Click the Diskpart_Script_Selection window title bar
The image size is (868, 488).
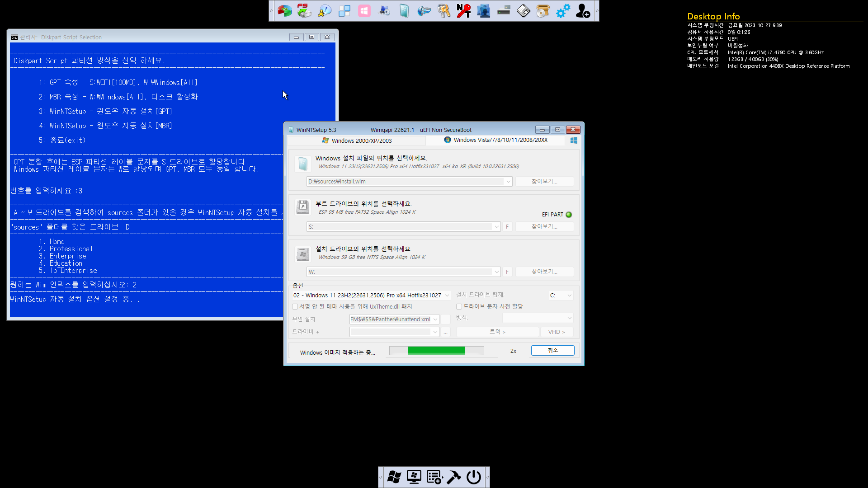click(149, 37)
